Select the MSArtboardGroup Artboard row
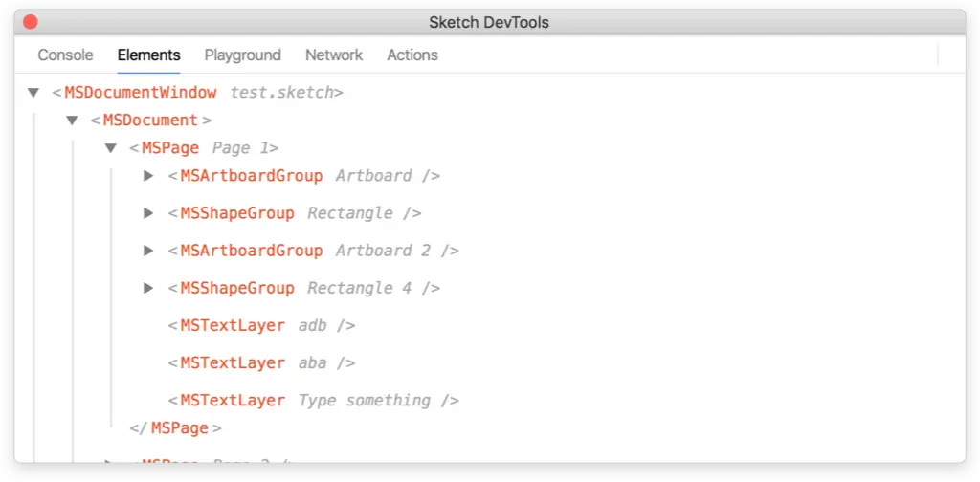980x482 pixels. [304, 176]
